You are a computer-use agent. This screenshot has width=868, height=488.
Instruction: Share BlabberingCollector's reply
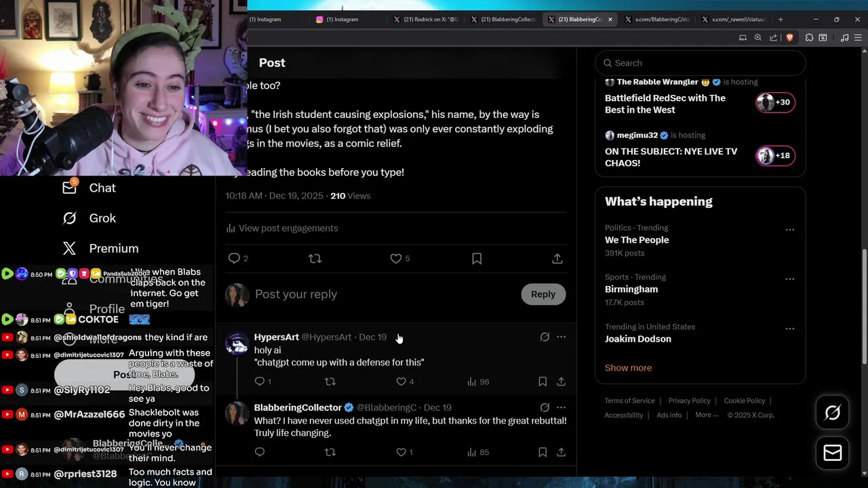point(561,452)
